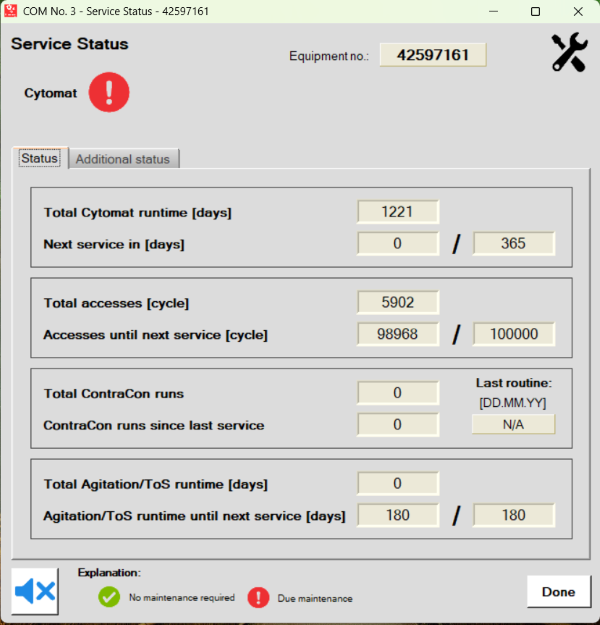Image resolution: width=600 pixels, height=625 pixels.
Task: Select the Total accesses value 5902
Action: (x=398, y=302)
